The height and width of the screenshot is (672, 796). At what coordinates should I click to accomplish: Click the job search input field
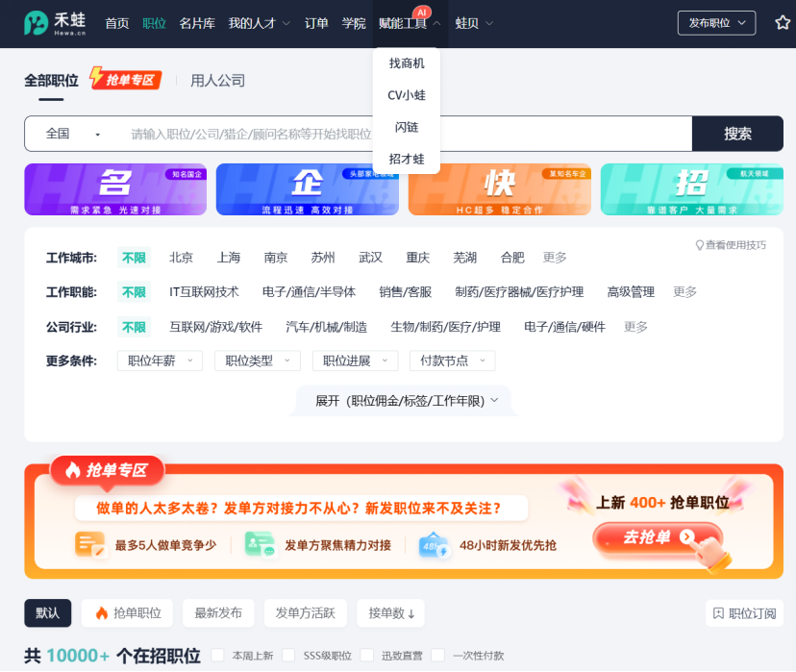(404, 135)
